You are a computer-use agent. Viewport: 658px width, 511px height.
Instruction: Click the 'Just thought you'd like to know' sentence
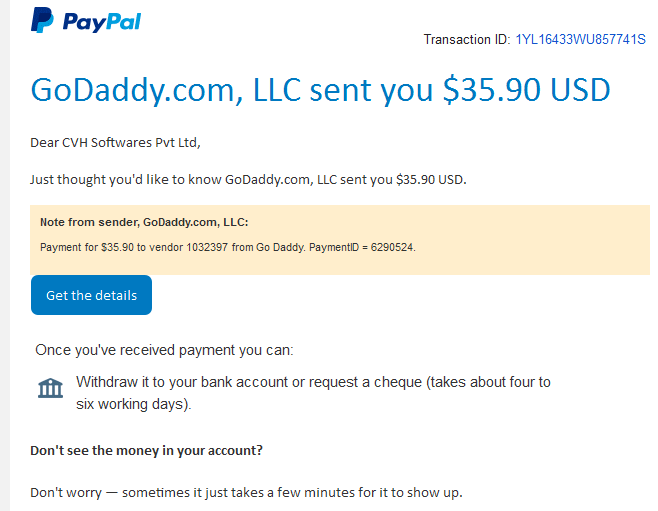click(248, 180)
